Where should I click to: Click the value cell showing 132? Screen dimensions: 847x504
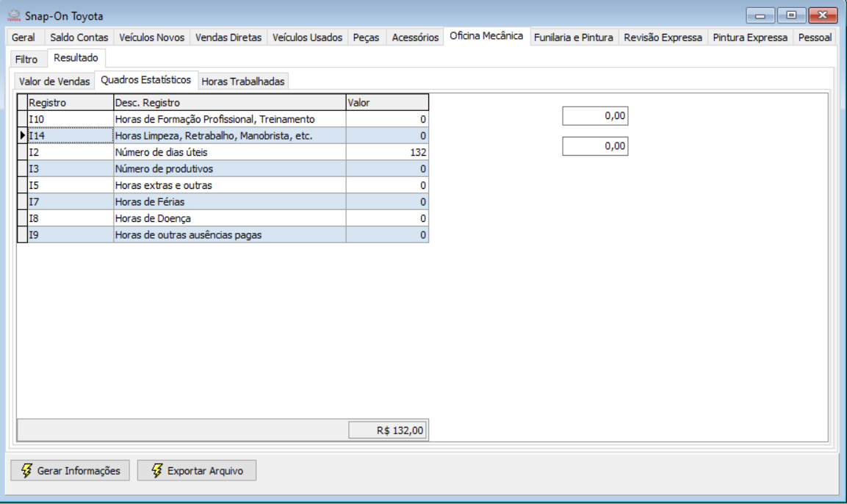[387, 152]
